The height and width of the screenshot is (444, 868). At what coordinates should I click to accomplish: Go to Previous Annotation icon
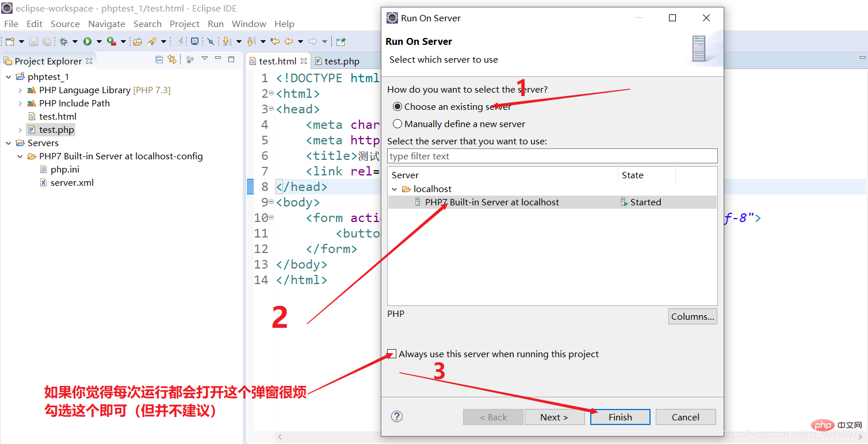click(x=251, y=41)
